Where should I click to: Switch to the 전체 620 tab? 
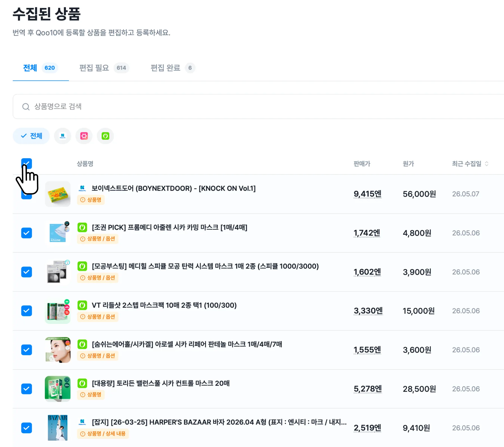click(x=40, y=68)
